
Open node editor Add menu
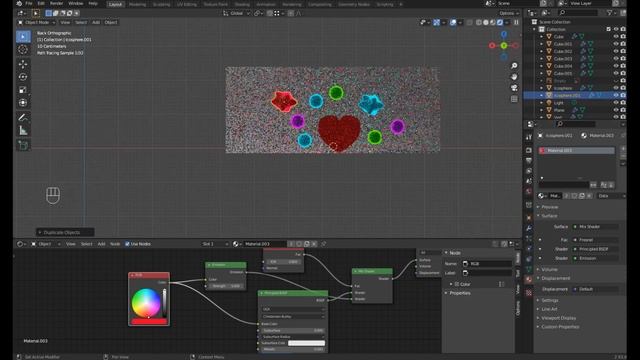click(101, 244)
